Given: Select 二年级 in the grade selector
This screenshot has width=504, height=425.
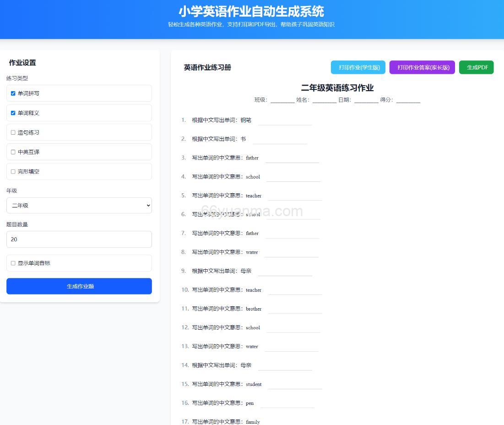Looking at the screenshot, I should (79, 205).
